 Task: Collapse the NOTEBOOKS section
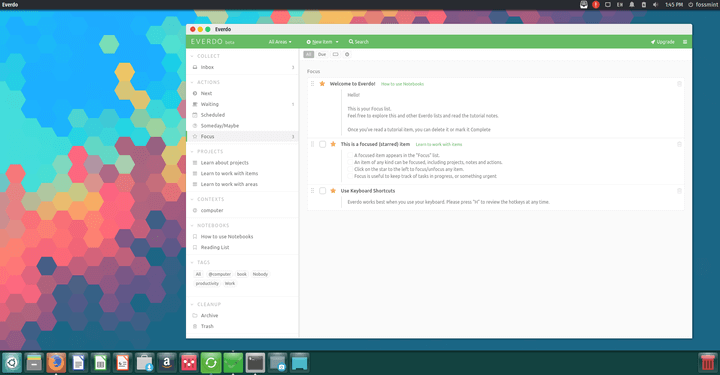tap(192, 225)
